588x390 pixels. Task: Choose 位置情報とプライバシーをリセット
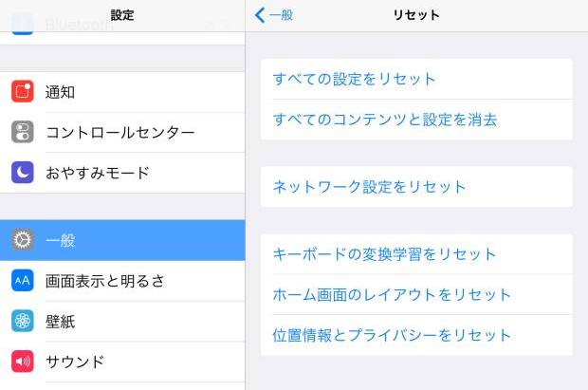click(416, 335)
